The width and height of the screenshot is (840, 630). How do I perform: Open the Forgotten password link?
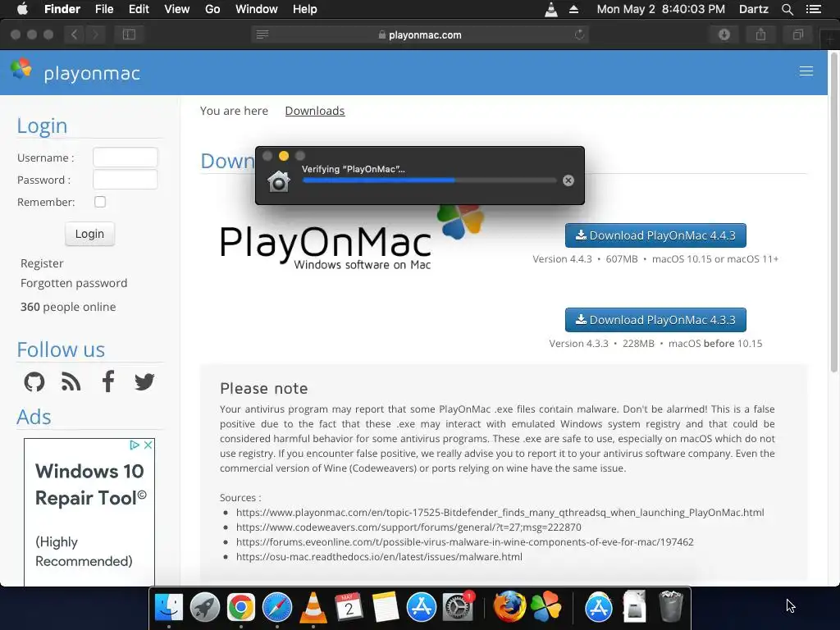click(x=74, y=283)
